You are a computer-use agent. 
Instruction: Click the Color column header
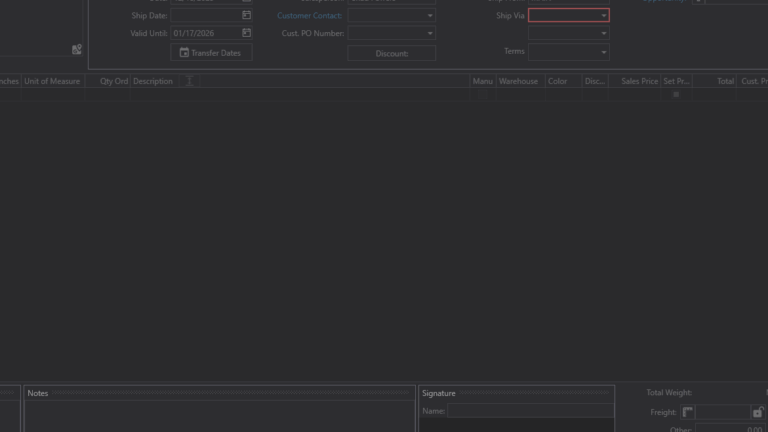tap(563, 81)
